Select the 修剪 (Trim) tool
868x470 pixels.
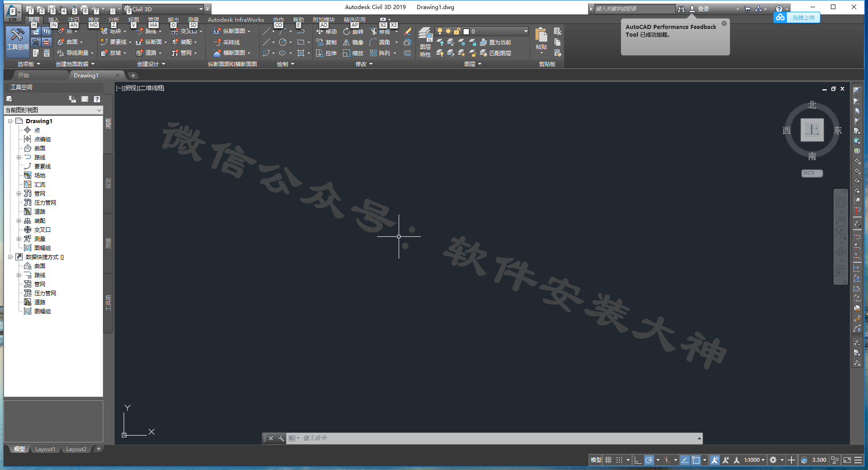coord(380,31)
